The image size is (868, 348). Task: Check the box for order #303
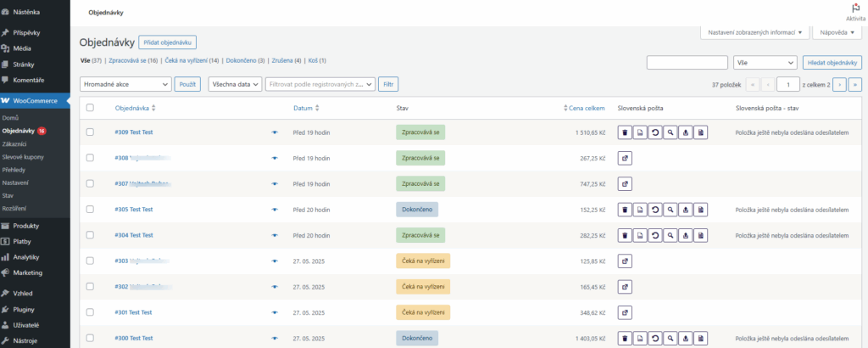click(x=90, y=261)
